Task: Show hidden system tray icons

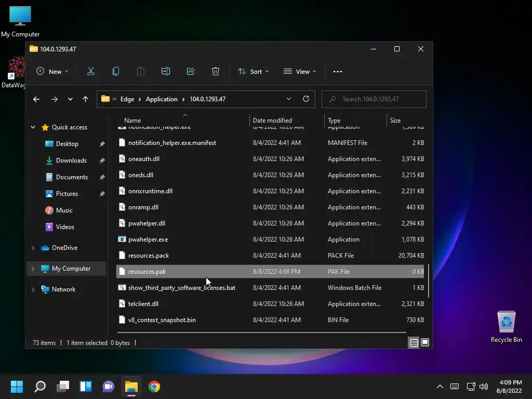Action: coord(440,387)
